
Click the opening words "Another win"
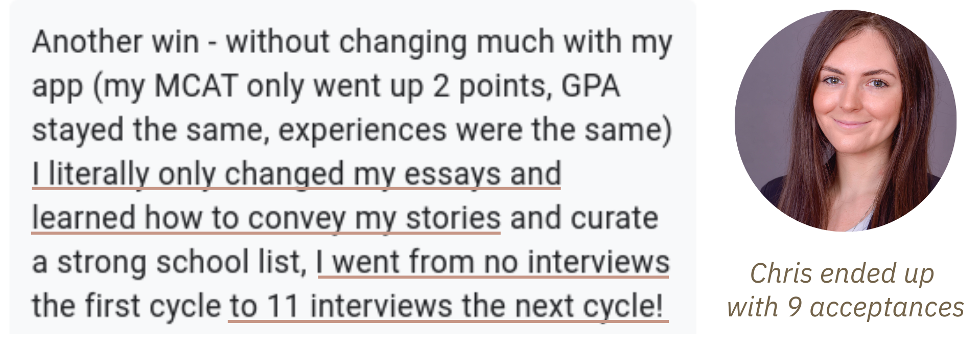[x=115, y=42]
